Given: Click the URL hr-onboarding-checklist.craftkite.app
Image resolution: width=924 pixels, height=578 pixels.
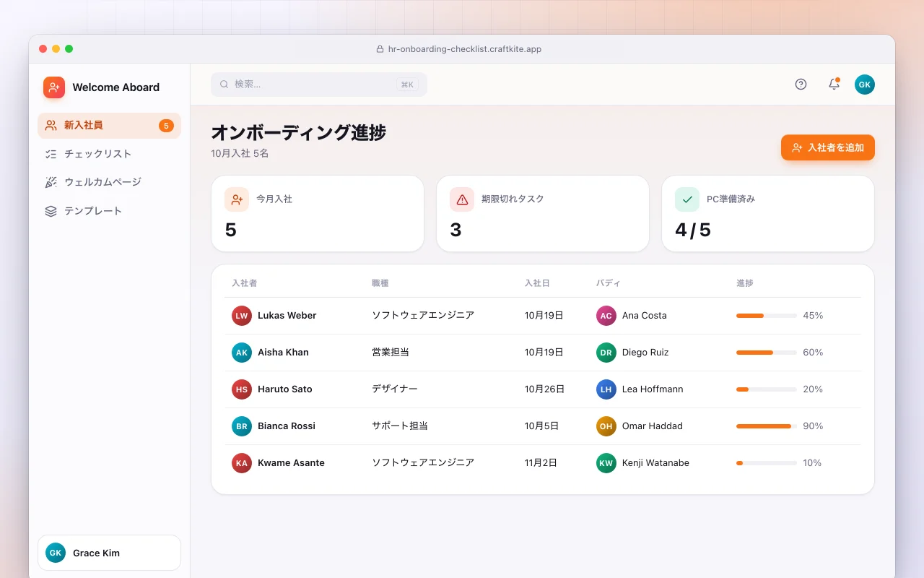Looking at the screenshot, I should 465,50.
